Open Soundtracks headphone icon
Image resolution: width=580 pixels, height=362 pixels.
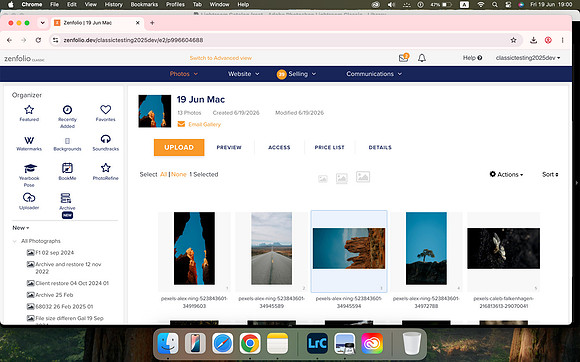point(105,139)
